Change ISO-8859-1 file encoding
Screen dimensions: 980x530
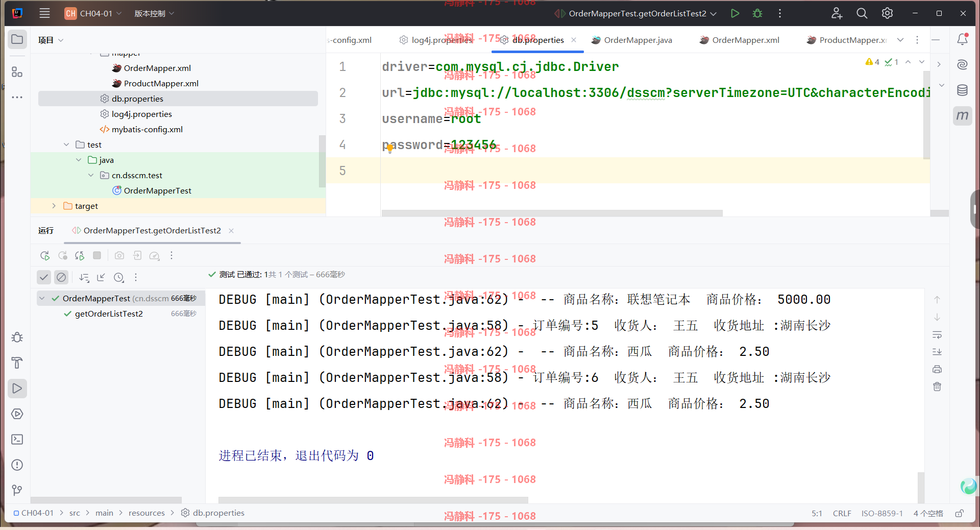tap(883, 513)
